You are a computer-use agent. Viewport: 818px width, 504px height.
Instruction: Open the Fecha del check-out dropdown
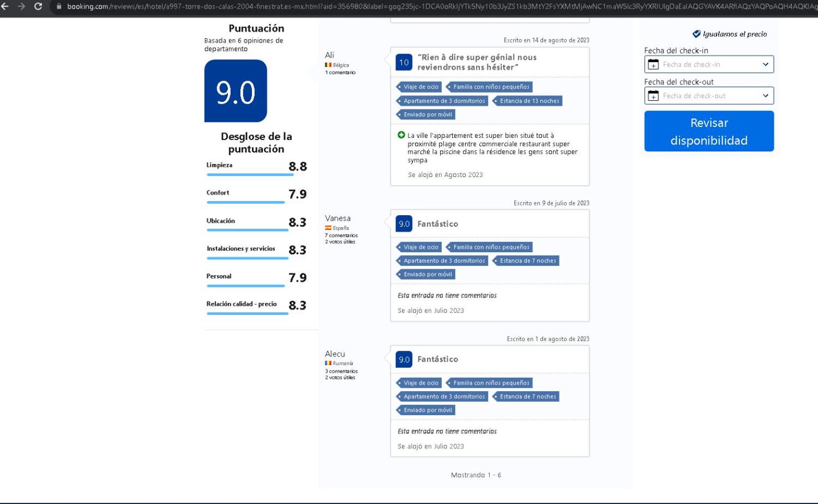point(709,96)
